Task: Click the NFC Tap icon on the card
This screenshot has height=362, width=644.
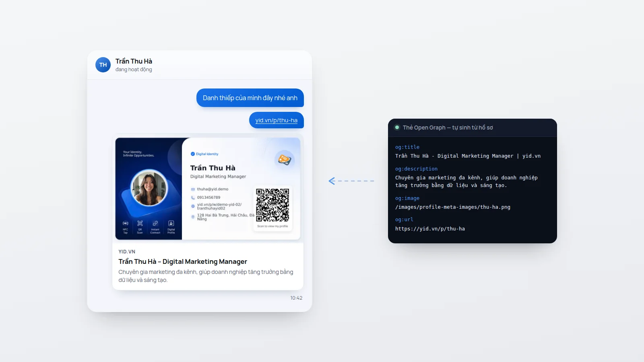Action: point(125,223)
